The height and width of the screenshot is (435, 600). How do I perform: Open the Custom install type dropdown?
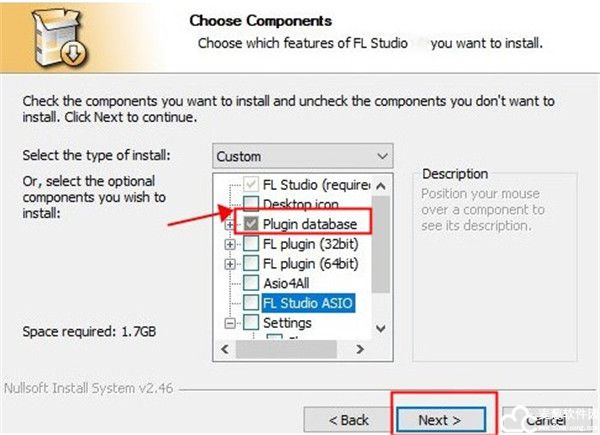point(303,156)
